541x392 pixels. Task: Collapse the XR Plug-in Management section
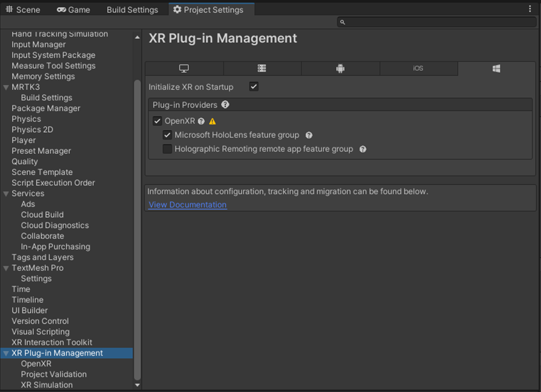pos(6,354)
